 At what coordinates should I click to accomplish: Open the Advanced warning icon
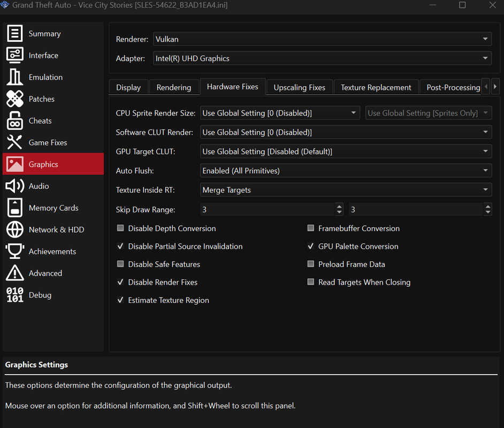pyautogui.click(x=15, y=273)
